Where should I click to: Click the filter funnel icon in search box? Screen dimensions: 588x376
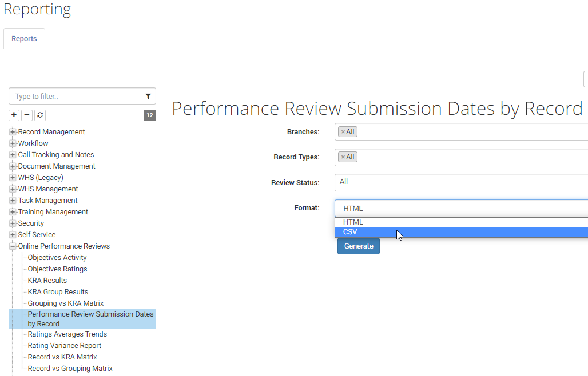(x=148, y=96)
